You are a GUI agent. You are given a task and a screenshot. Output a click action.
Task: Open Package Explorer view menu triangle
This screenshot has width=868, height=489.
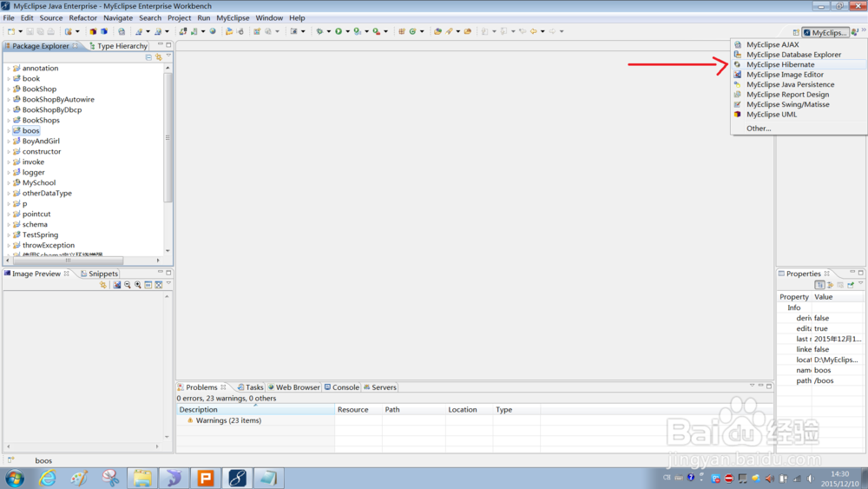(x=168, y=56)
